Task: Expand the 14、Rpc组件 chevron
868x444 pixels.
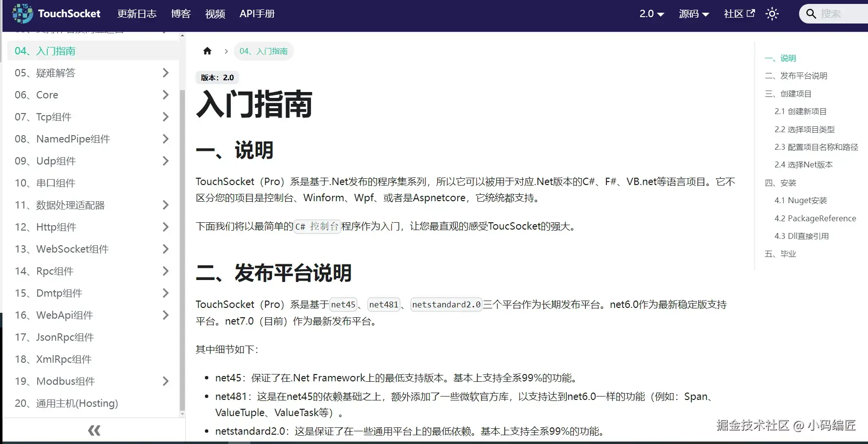Action: (x=165, y=271)
